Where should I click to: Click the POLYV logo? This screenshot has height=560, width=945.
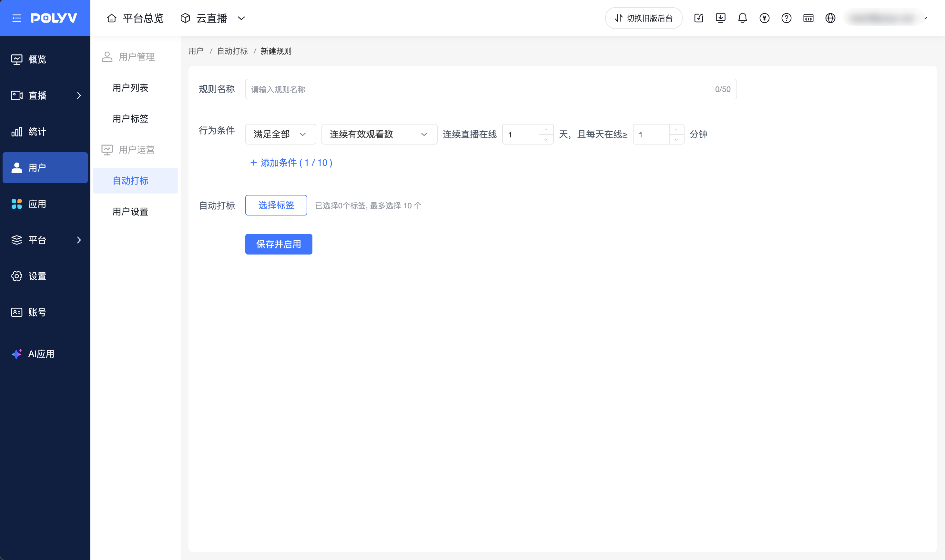[x=54, y=18]
